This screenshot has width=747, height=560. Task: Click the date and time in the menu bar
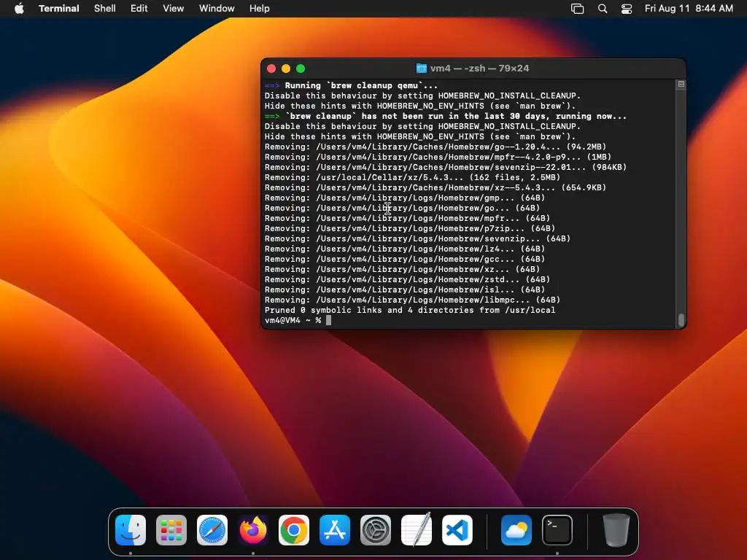point(689,9)
